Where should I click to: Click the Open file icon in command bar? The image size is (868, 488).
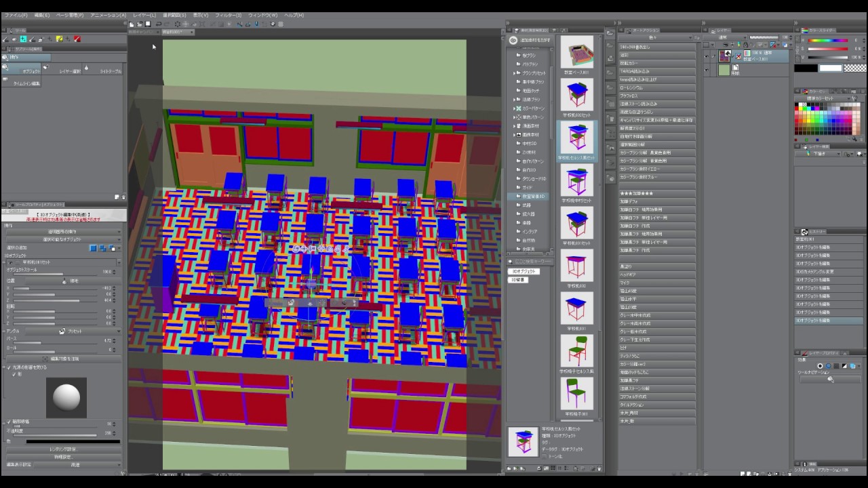[x=140, y=24]
